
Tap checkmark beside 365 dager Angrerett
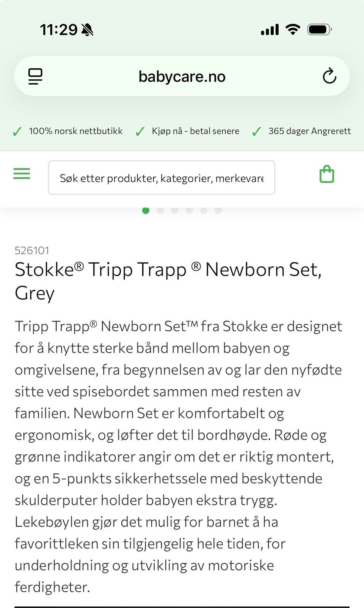257,132
